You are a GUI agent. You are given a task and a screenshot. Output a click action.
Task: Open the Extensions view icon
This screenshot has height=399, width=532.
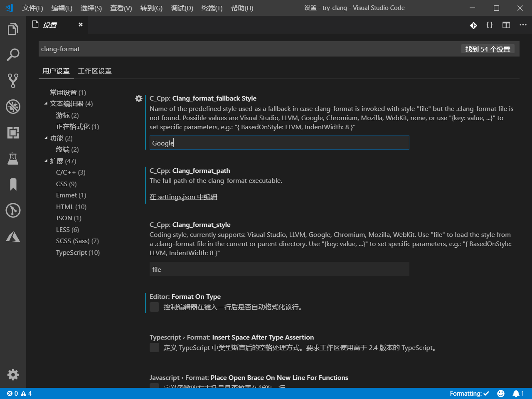click(13, 133)
